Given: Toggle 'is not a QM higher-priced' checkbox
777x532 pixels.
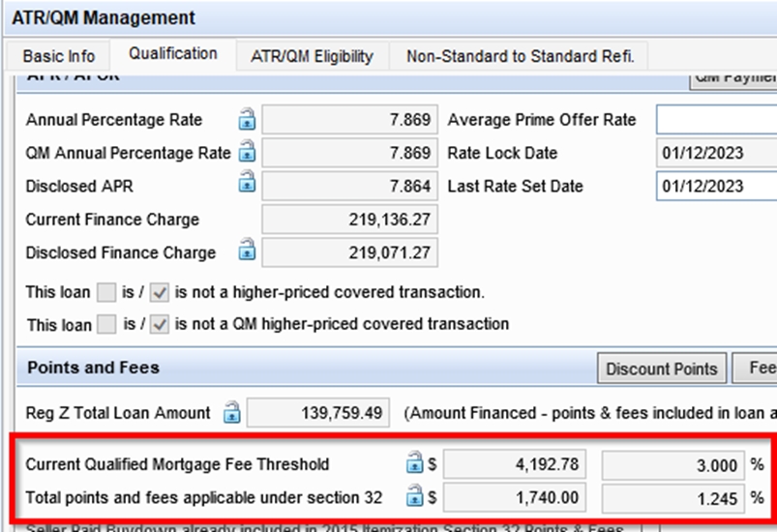Looking at the screenshot, I should (x=162, y=325).
